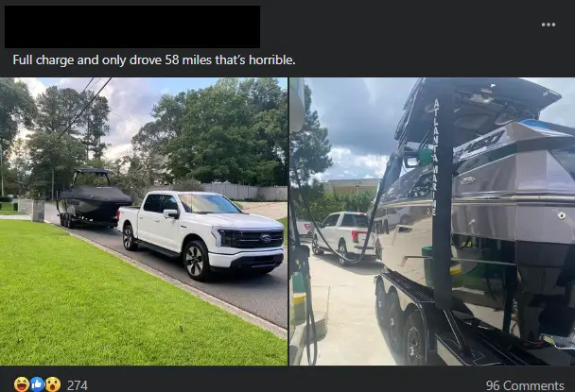Click the covered black boat in left photo

94,197
